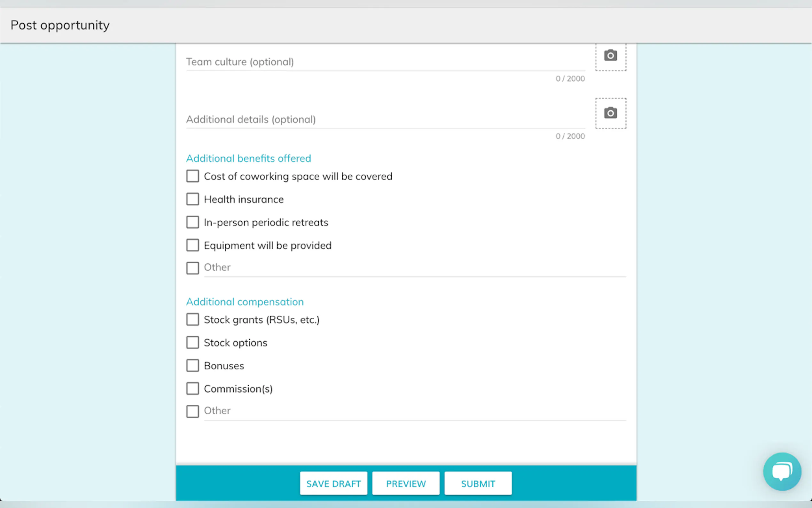Image resolution: width=812 pixels, height=508 pixels.
Task: Select the Bonuses compensation checkbox
Action: tap(193, 366)
